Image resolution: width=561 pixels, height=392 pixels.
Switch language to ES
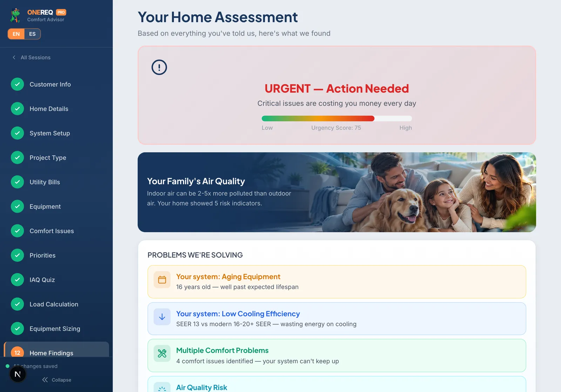[32, 34]
